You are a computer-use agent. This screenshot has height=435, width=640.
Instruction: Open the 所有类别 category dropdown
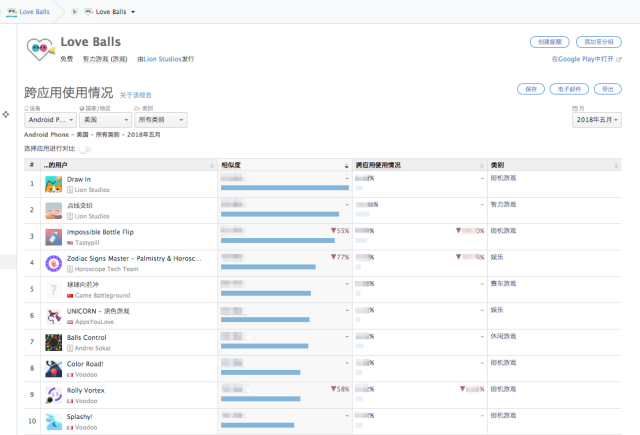pos(160,120)
